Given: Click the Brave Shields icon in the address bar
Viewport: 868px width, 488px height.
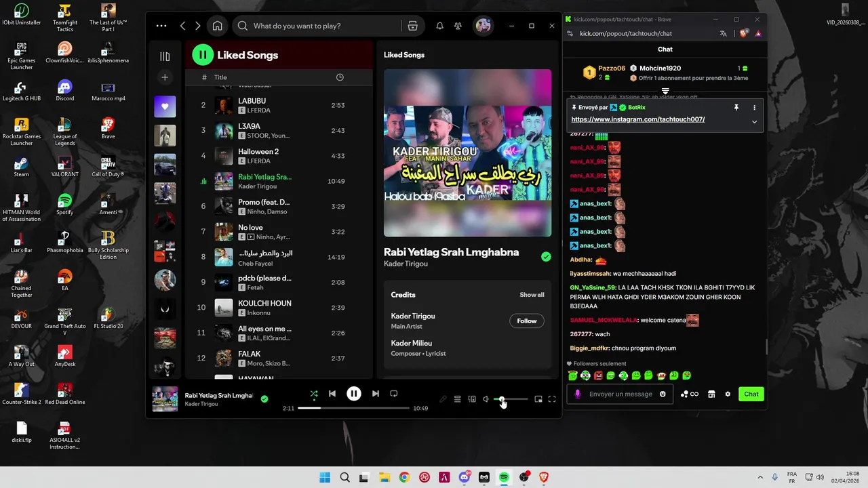Looking at the screenshot, I should pos(744,33).
